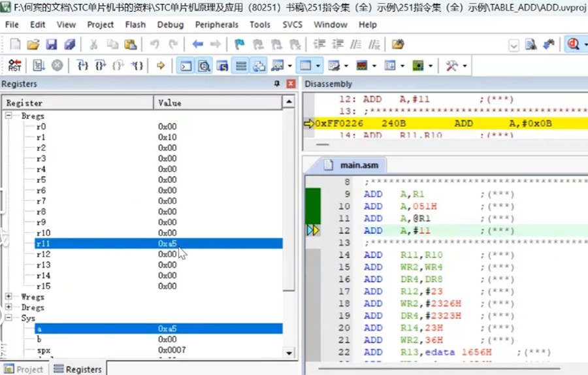Open the Peripherals menu
The height and width of the screenshot is (375, 588).
coord(217,25)
